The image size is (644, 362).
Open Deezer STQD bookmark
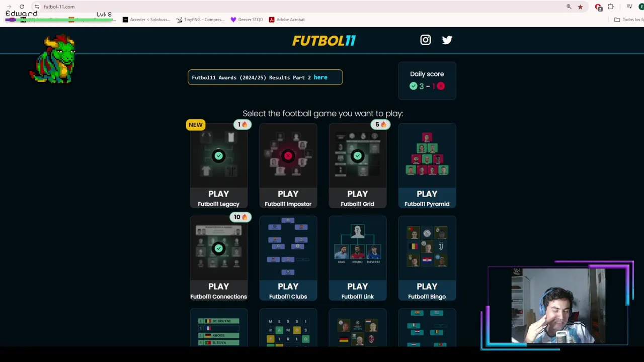247,20
